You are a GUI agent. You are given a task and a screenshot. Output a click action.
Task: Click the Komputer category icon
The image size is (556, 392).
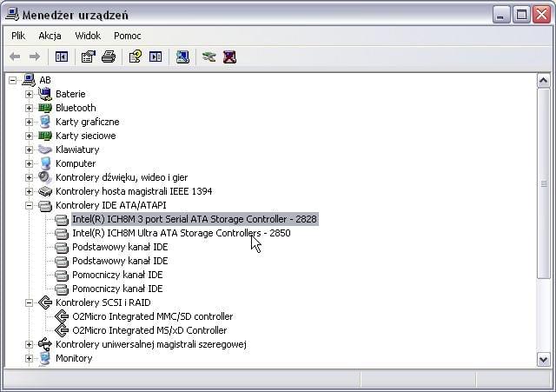pos(45,163)
